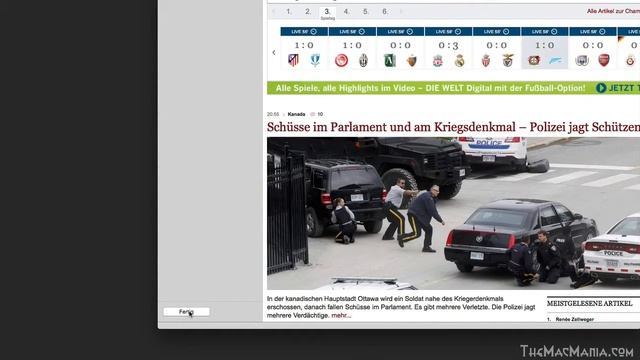Click the 0:0 Anderlecht–Arsenal score
Viewport: 640px width, 360px height.
[x=593, y=45]
